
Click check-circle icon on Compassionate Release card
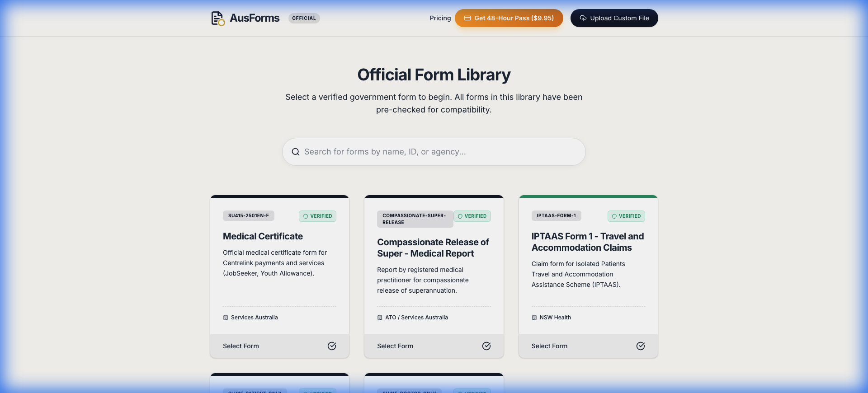486,346
